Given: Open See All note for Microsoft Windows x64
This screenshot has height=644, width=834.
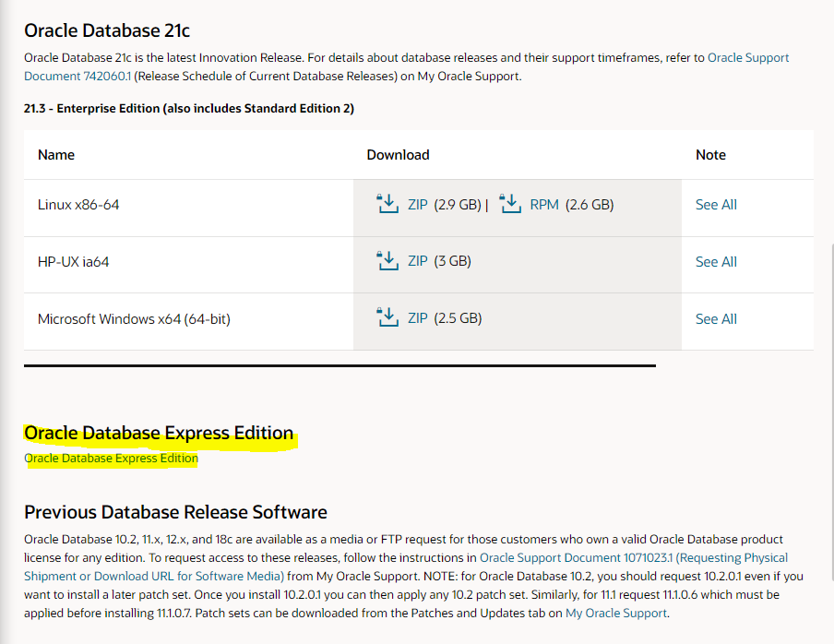Looking at the screenshot, I should point(716,319).
